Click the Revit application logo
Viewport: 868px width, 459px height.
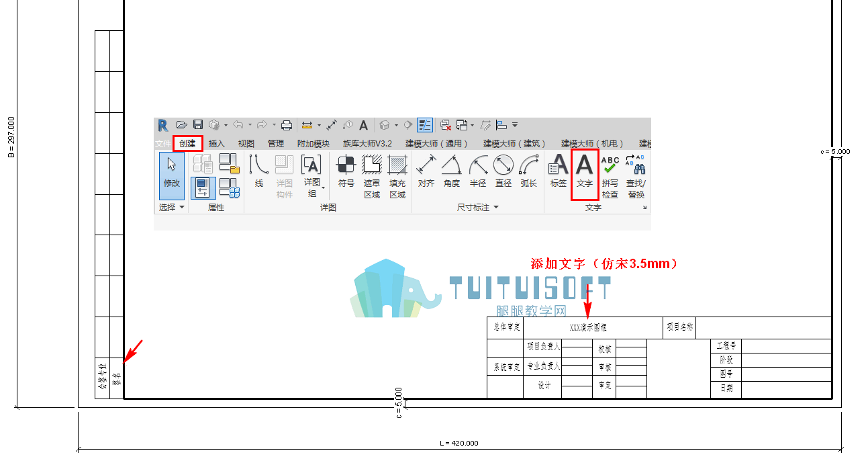pyautogui.click(x=163, y=125)
